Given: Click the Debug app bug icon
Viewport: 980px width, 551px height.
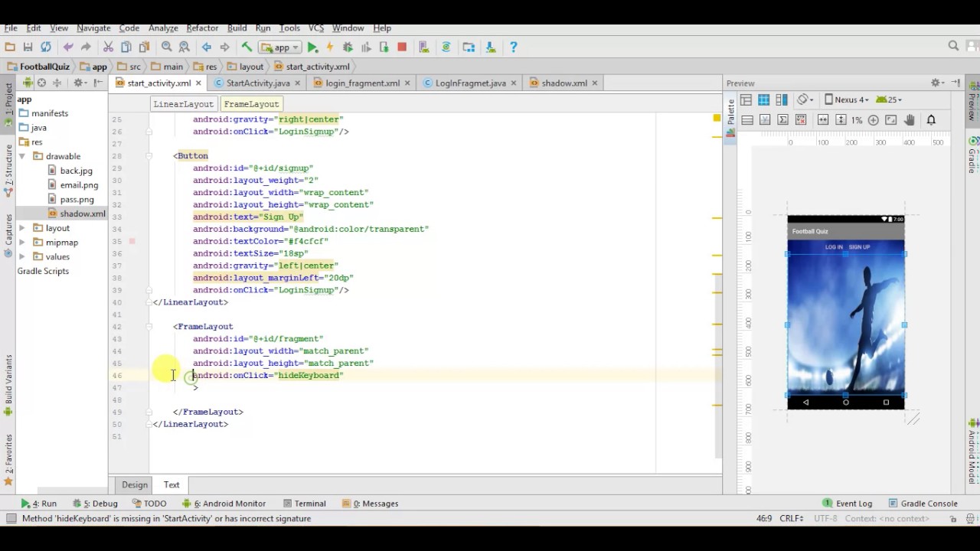Looking at the screenshot, I should coord(348,47).
